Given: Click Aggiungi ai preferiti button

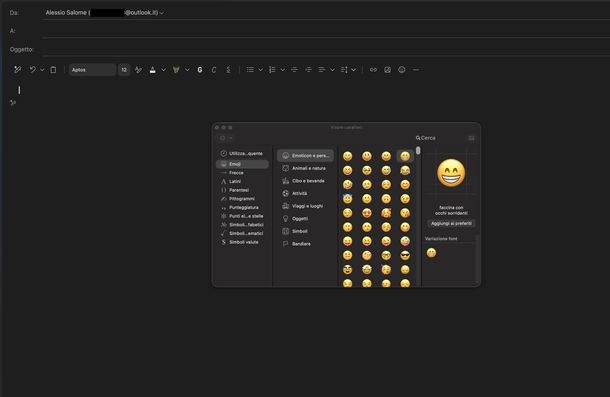Looking at the screenshot, I should 451,223.
